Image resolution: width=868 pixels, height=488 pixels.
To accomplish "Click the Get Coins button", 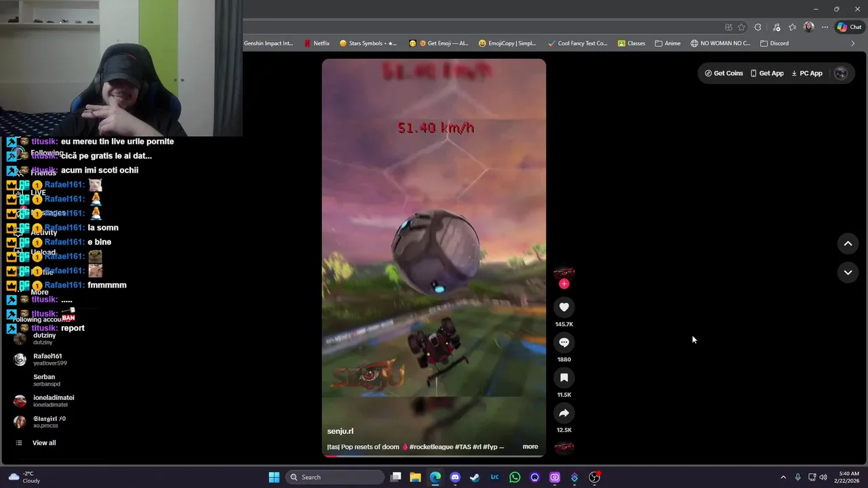I will pyautogui.click(x=724, y=73).
